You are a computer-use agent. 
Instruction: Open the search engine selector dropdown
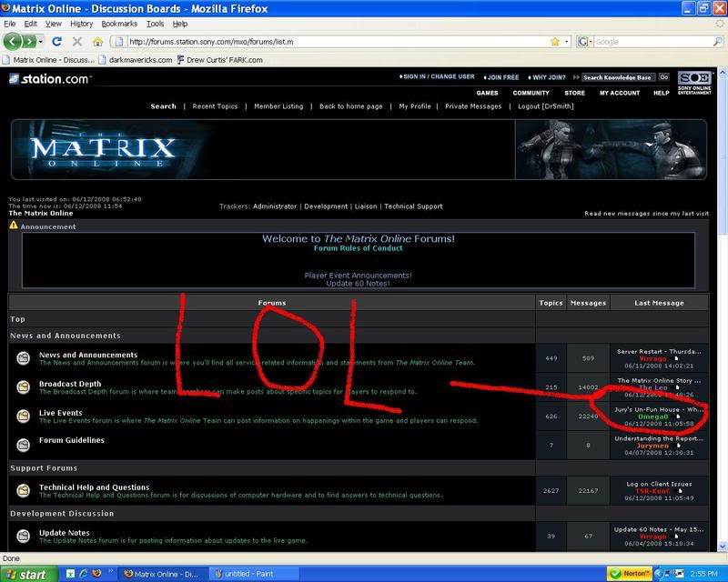(x=584, y=42)
